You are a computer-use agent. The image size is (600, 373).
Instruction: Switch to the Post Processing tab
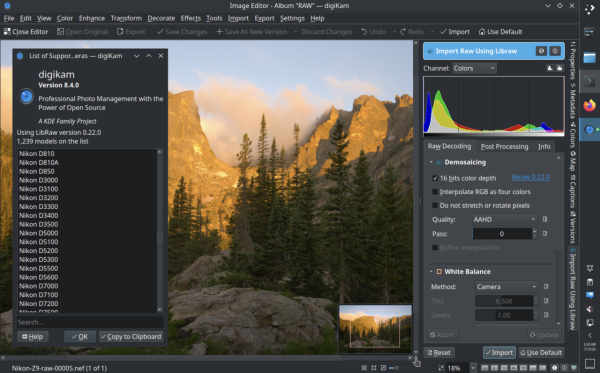click(504, 147)
